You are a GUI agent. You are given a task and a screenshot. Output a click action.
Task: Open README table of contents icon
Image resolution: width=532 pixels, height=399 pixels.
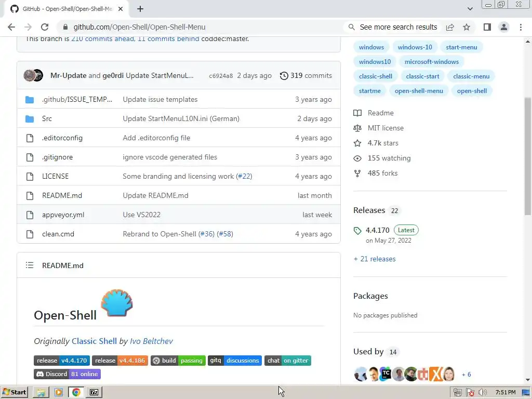click(30, 265)
